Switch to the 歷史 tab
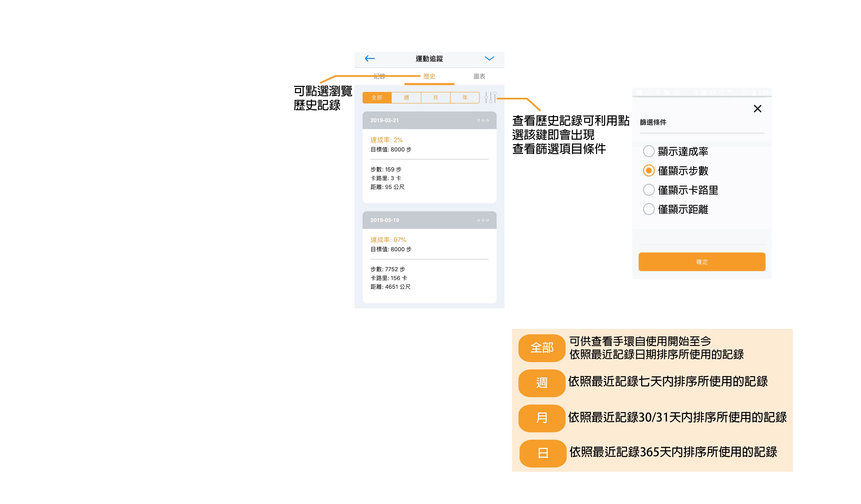 tap(429, 76)
